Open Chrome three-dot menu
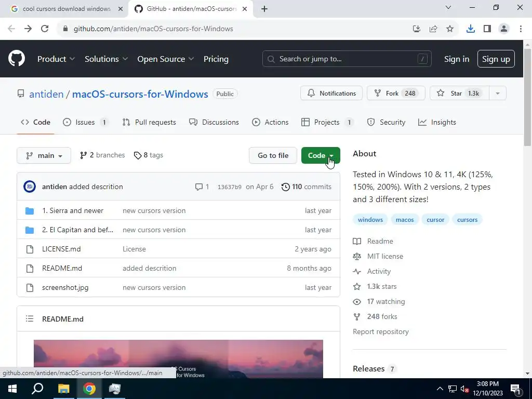Image resolution: width=532 pixels, height=399 pixels. (521, 29)
